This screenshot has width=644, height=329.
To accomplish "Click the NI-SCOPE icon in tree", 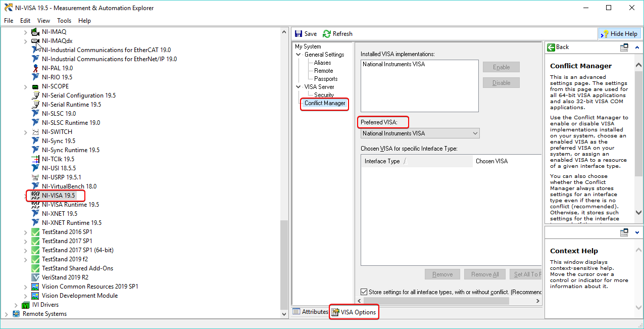I will tap(35, 86).
